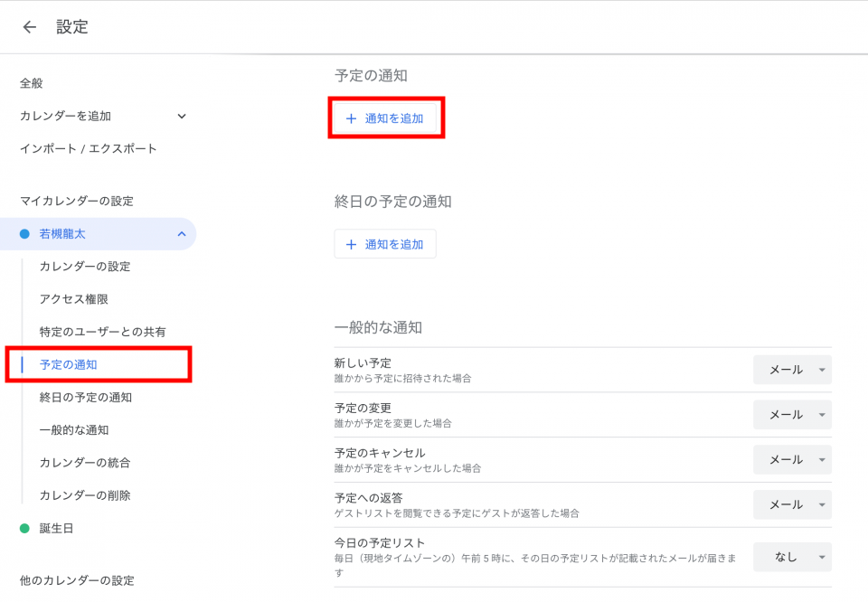Select 予定の通知 in the sidebar
Viewport: 868px width, 602px height.
click(x=69, y=364)
